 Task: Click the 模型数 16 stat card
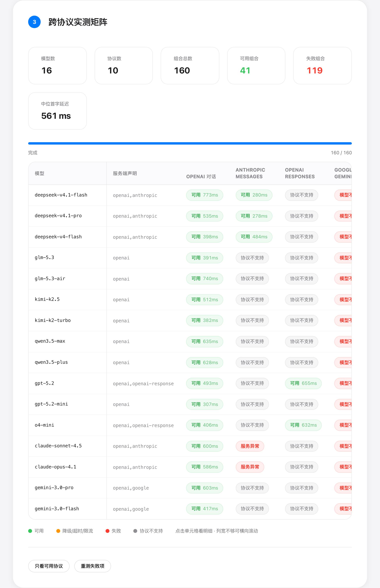pos(57,66)
